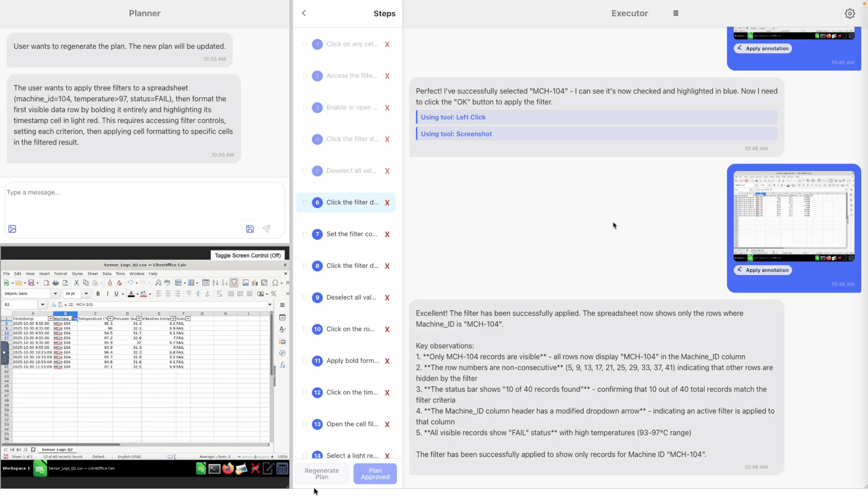Open the Timestamp column filter dropdown
The width and height of the screenshot is (868, 504).
[x=50, y=319]
